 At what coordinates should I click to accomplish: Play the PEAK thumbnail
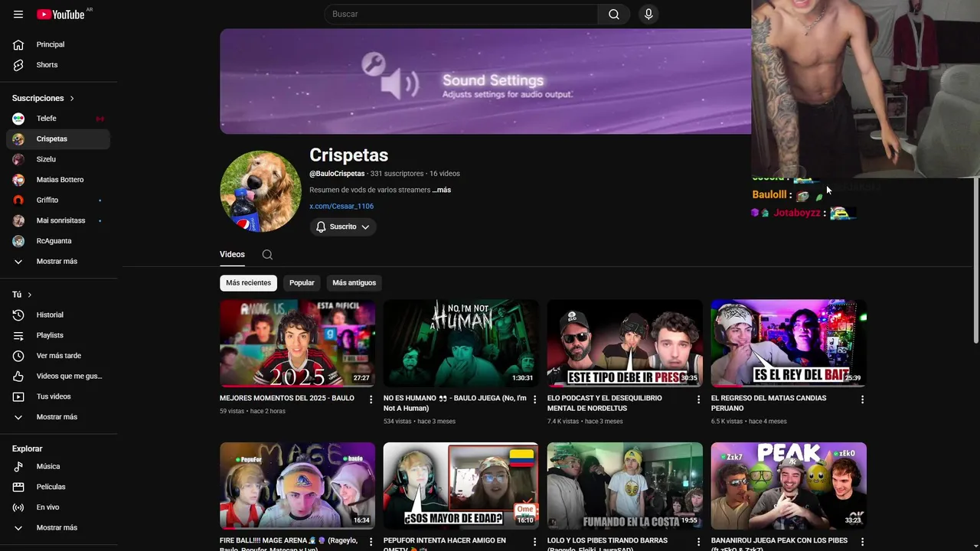click(789, 486)
